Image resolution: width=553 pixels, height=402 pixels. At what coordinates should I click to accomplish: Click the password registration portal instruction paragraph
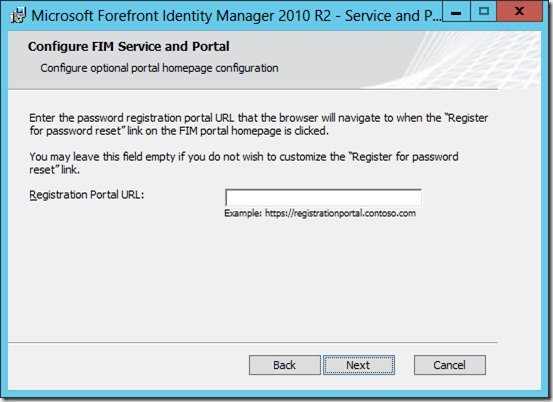[259, 124]
